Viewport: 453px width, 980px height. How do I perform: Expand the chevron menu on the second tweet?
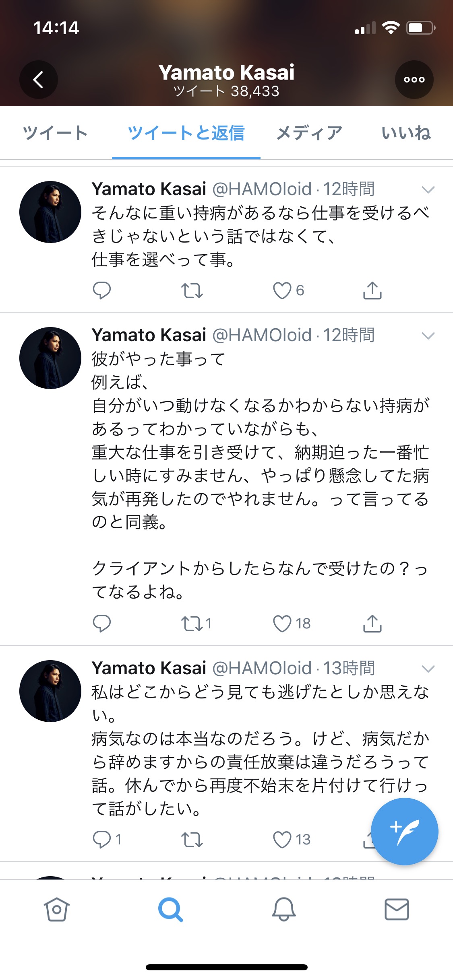click(428, 336)
